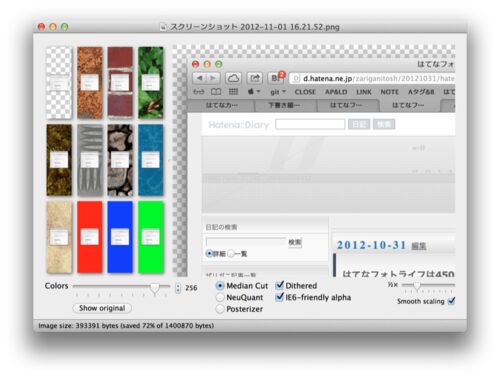The height and width of the screenshot is (378, 500).
Task: Click the Hatena::Diary logo
Action: click(x=239, y=125)
